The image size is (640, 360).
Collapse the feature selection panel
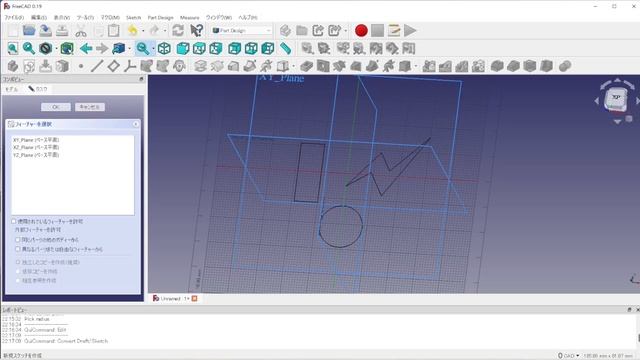[136, 124]
